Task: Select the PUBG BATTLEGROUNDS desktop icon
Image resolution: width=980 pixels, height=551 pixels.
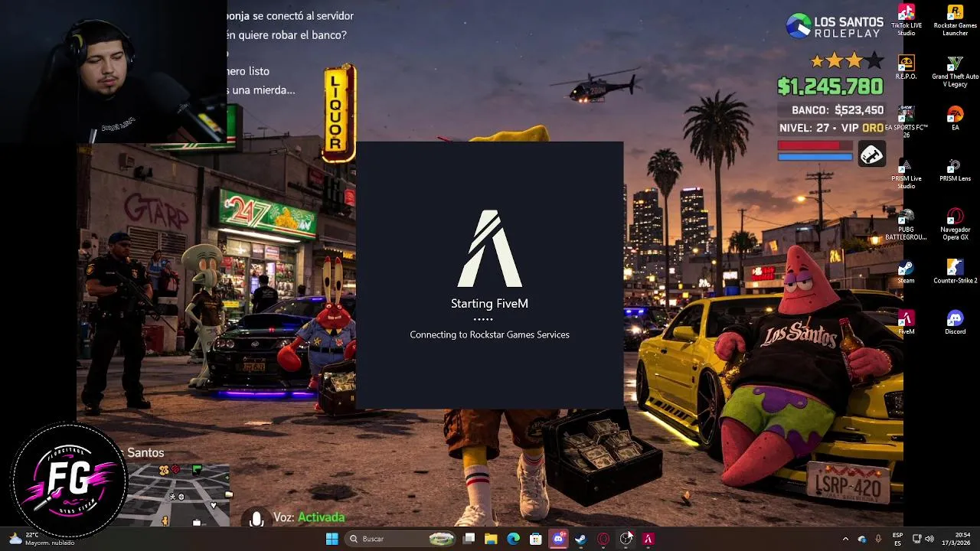Action: tap(906, 224)
